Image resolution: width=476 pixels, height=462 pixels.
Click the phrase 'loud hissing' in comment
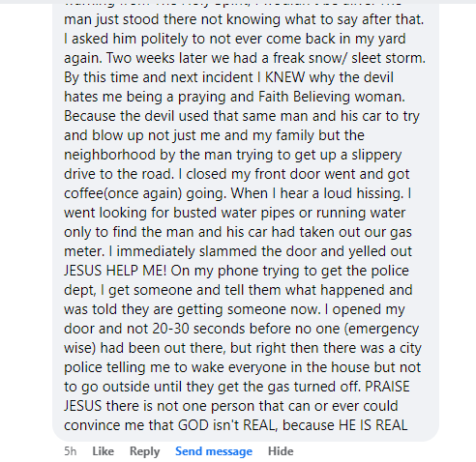point(363,193)
